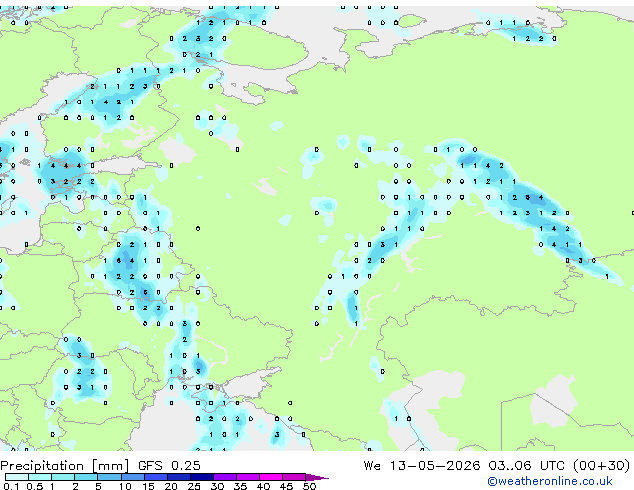Choose the 40–45 mm magenta swatch
The width and height of the screenshot is (634, 490).
[271, 477]
